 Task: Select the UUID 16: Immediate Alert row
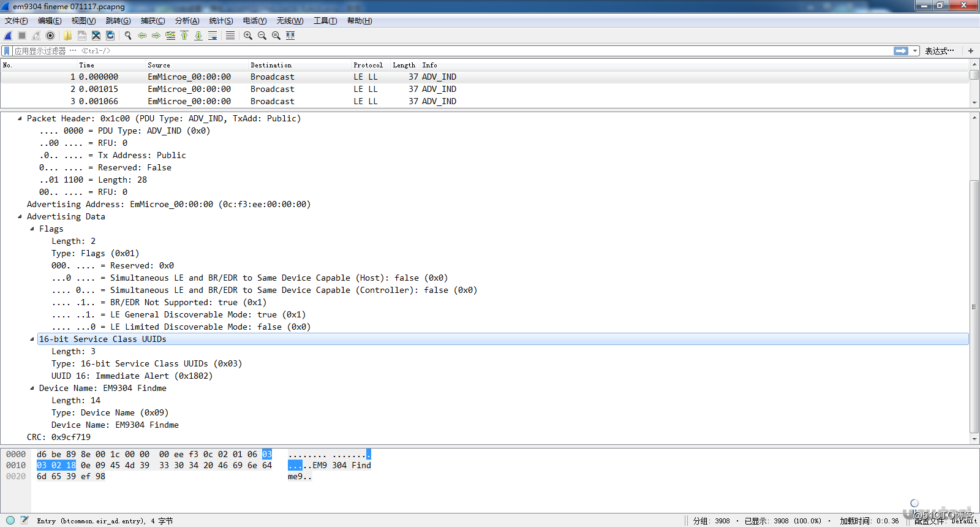pos(132,376)
